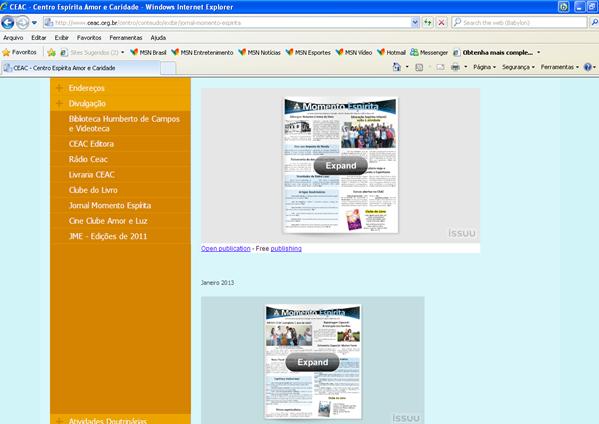Open the address bar history dropdown
The height and width of the screenshot is (424, 599).
(415, 23)
